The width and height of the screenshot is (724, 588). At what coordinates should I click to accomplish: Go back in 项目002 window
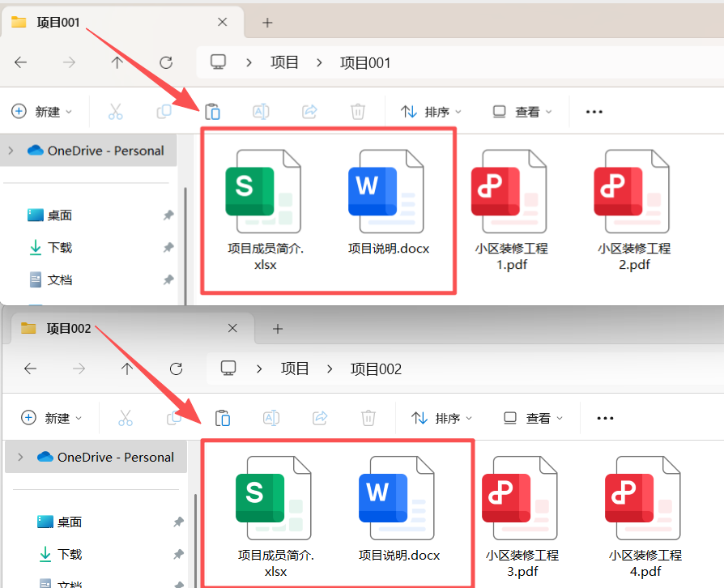point(31,369)
